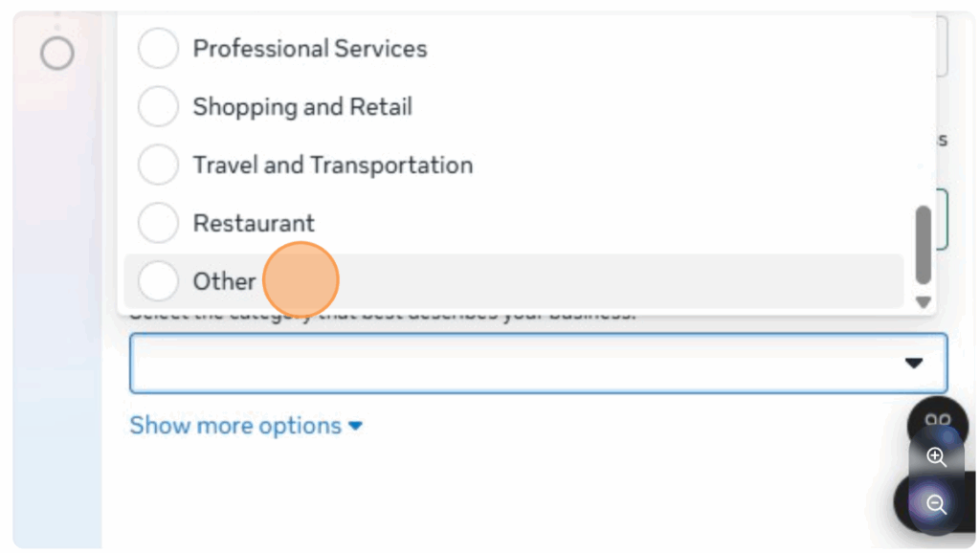980x553 pixels.
Task: Pick the Restaurant radio button
Action: (158, 224)
